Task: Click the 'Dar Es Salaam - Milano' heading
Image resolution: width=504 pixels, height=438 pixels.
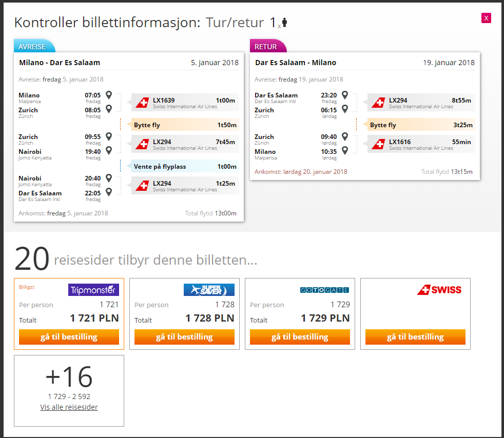Action: click(296, 63)
